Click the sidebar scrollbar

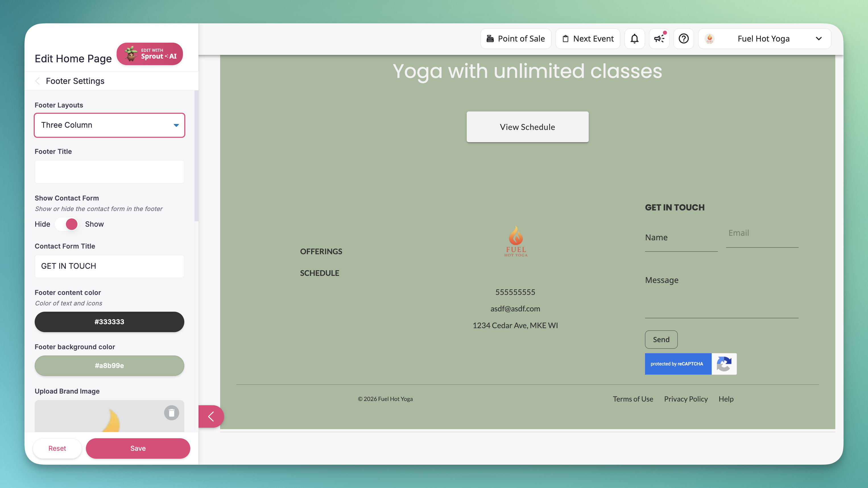click(197, 156)
